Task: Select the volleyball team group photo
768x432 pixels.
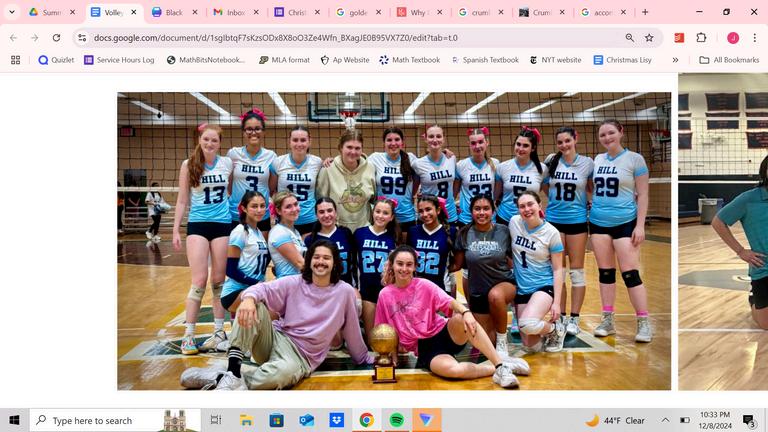Action: tap(394, 241)
